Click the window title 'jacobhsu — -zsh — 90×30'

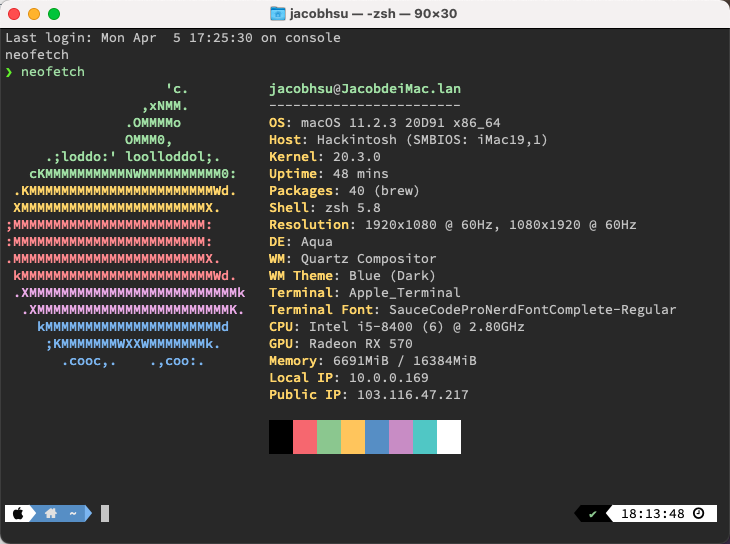coord(373,14)
